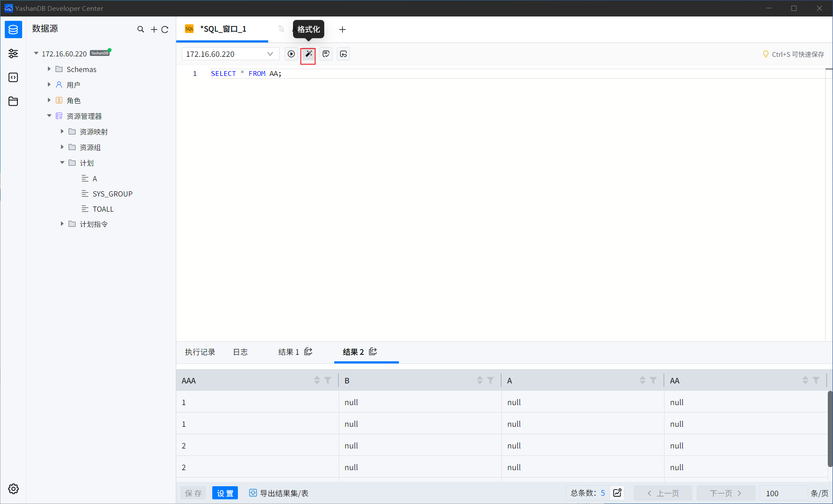Switch to the 日志 tab
The height and width of the screenshot is (504, 833).
pos(240,352)
